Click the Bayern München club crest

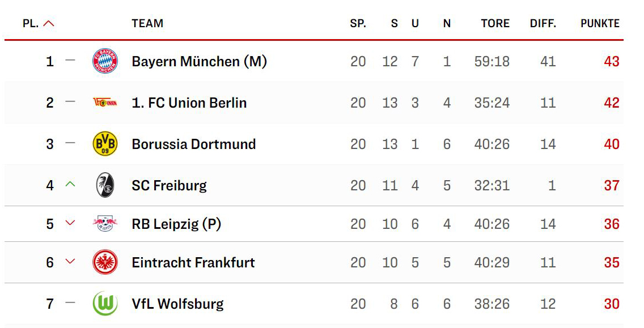tap(105, 61)
